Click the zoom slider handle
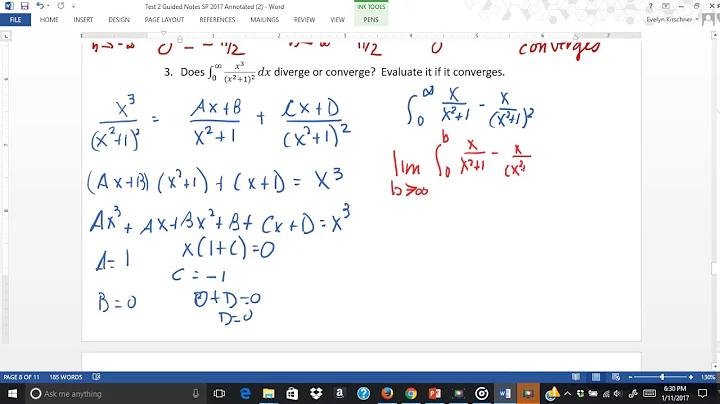 click(x=662, y=377)
